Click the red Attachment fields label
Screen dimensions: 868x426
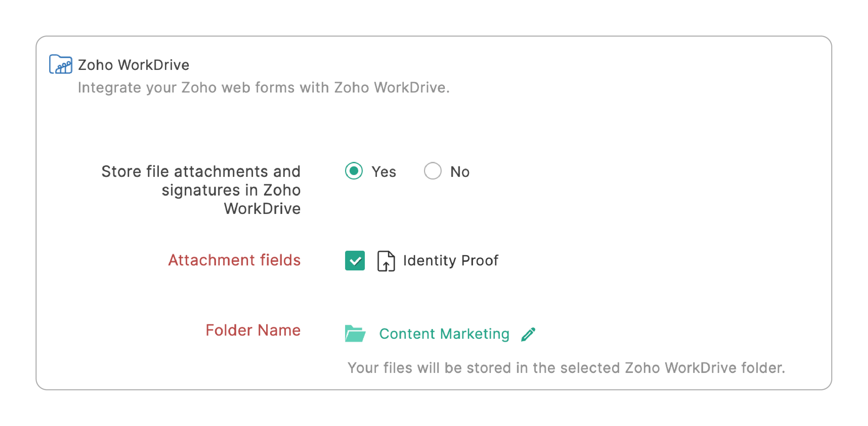click(x=234, y=260)
